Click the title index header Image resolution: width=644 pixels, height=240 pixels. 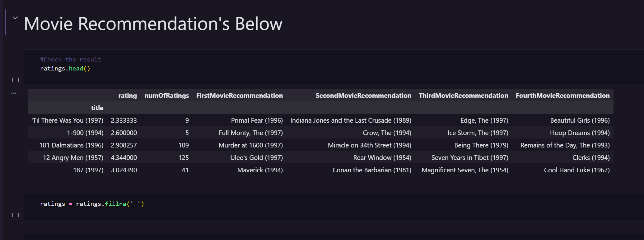pyautogui.click(x=97, y=108)
